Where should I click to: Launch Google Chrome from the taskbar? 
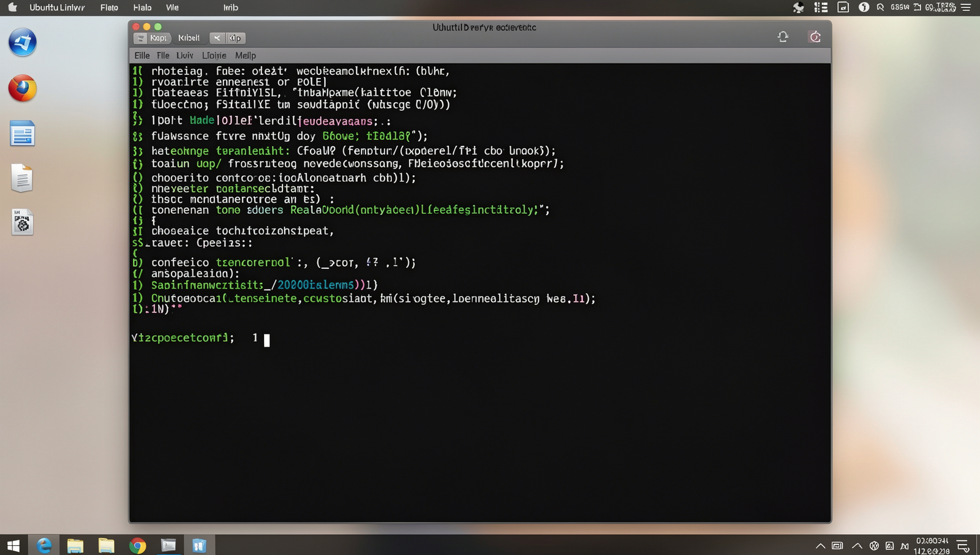pos(138,545)
